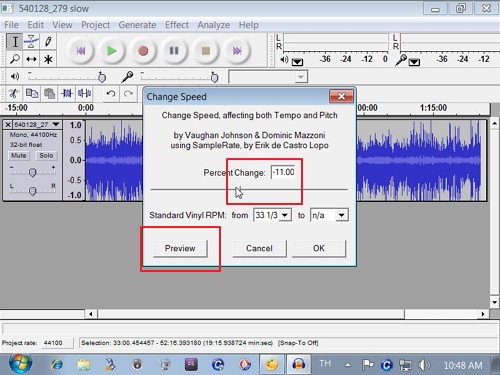Viewport: 500px width, 375px height.
Task: Select the Selection (I-beam) tool
Action: [15, 42]
